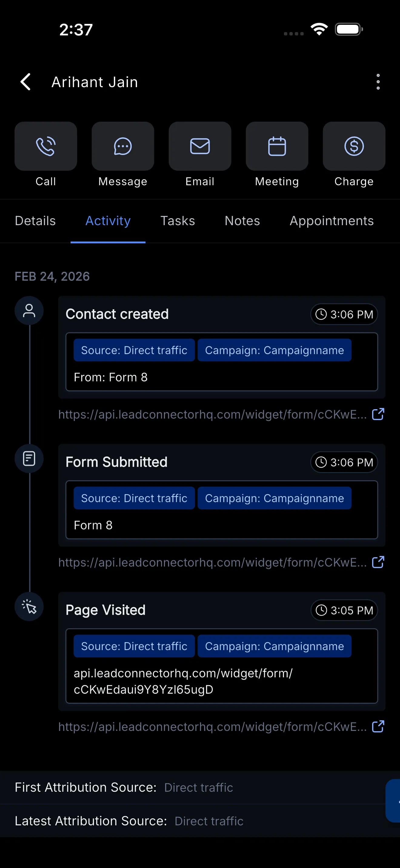
Task: Open external link icon under Contact created
Action: 378,414
